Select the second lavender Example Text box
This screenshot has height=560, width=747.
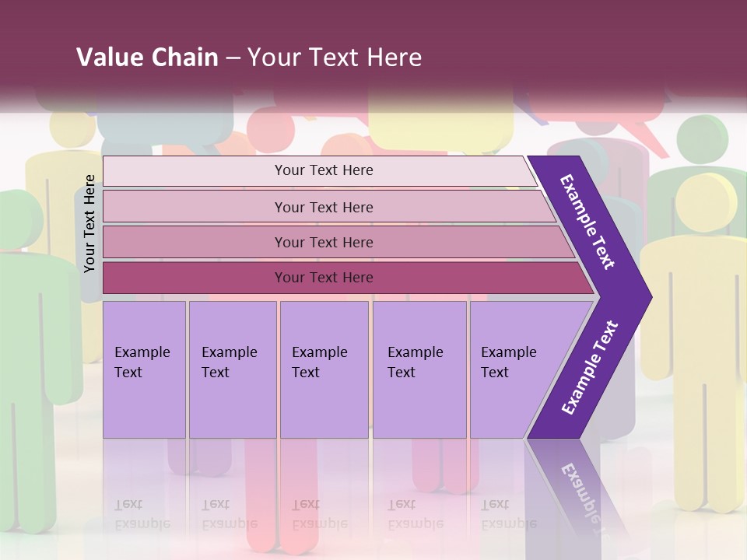(233, 369)
